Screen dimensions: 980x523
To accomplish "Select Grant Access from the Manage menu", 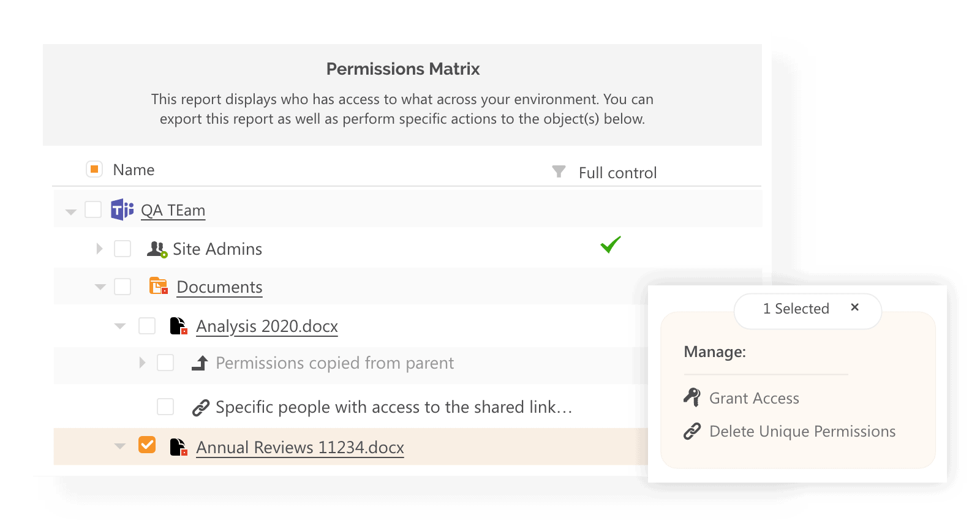I will pyautogui.click(x=754, y=398).
